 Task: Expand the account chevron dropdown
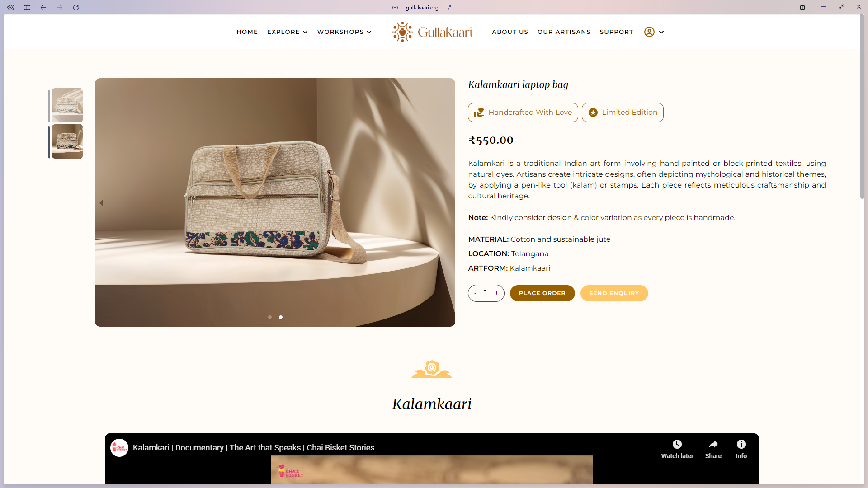(661, 32)
